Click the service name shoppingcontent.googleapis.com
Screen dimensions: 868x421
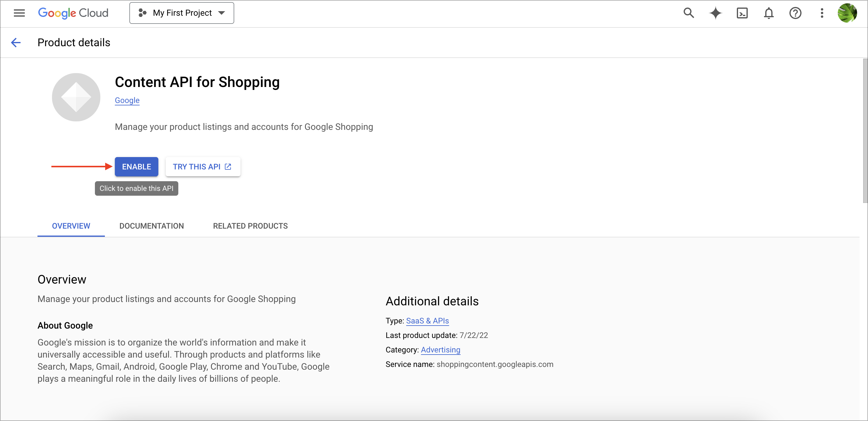point(495,364)
